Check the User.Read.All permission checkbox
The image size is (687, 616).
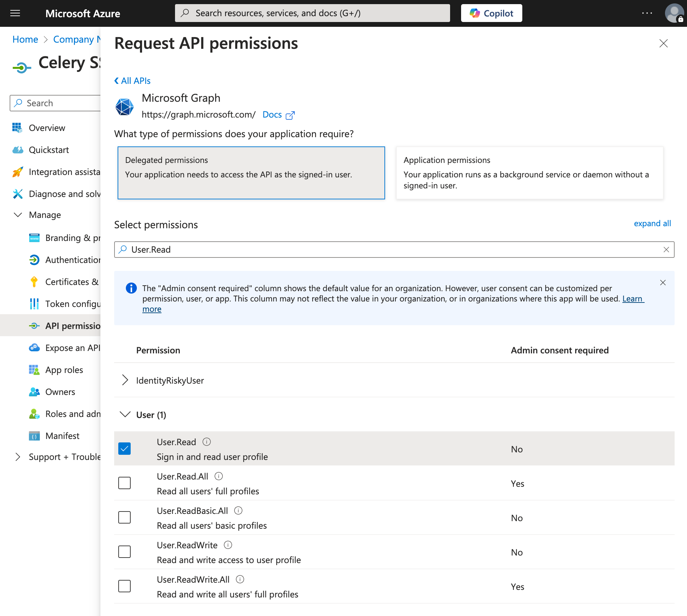point(124,483)
